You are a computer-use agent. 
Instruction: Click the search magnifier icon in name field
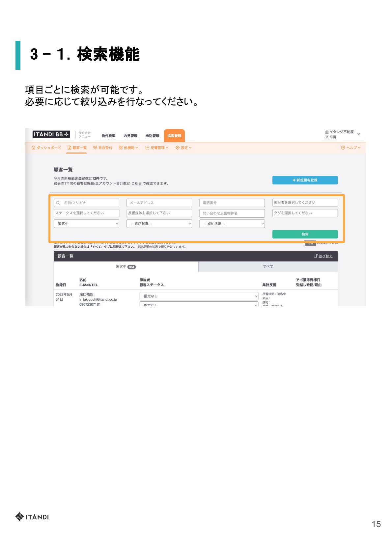58,203
